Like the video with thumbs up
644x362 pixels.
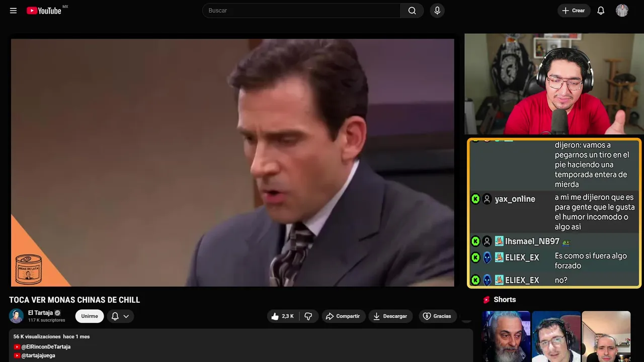[x=283, y=316]
